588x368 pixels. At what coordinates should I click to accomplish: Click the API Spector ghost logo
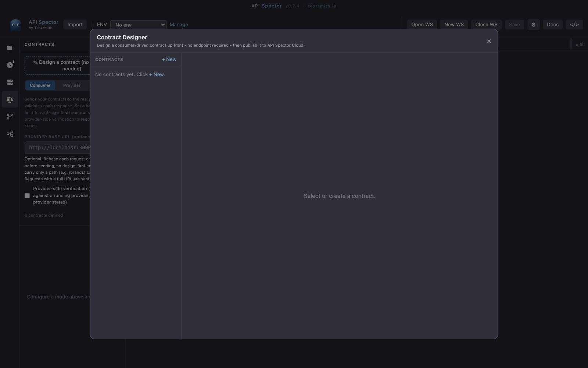[15, 25]
